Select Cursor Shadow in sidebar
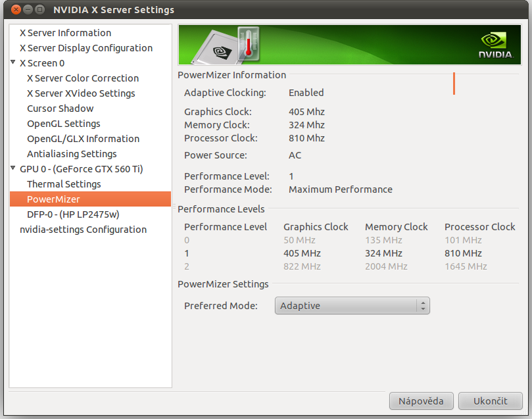 (x=60, y=109)
